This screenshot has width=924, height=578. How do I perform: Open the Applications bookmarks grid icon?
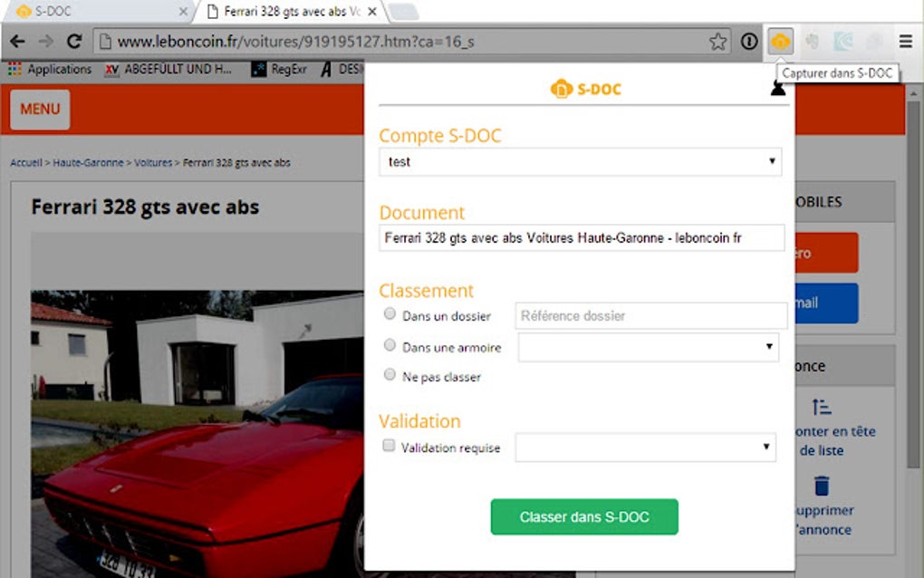click(x=14, y=69)
